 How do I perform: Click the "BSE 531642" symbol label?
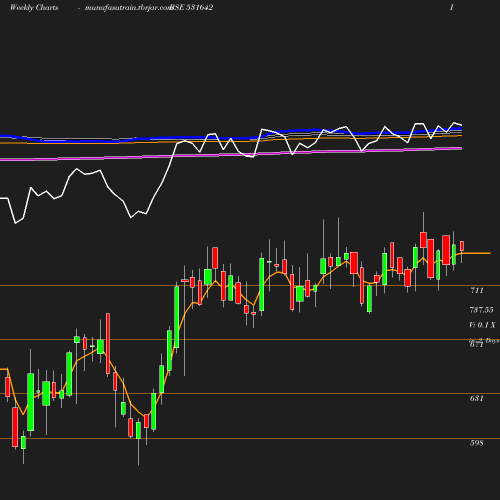[192, 7]
